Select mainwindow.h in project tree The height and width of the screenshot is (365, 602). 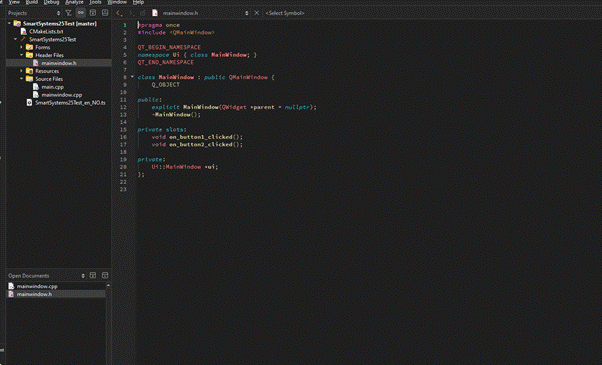pyautogui.click(x=59, y=63)
